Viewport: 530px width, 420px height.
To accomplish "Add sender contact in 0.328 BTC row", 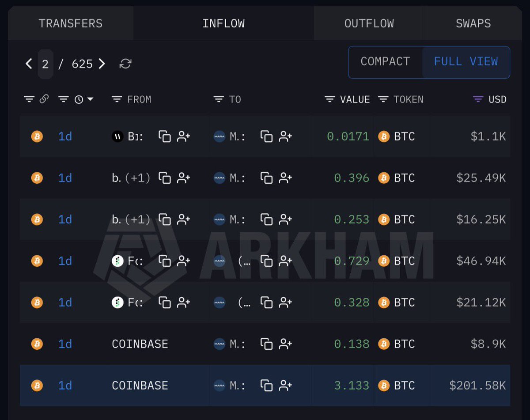I will point(183,303).
